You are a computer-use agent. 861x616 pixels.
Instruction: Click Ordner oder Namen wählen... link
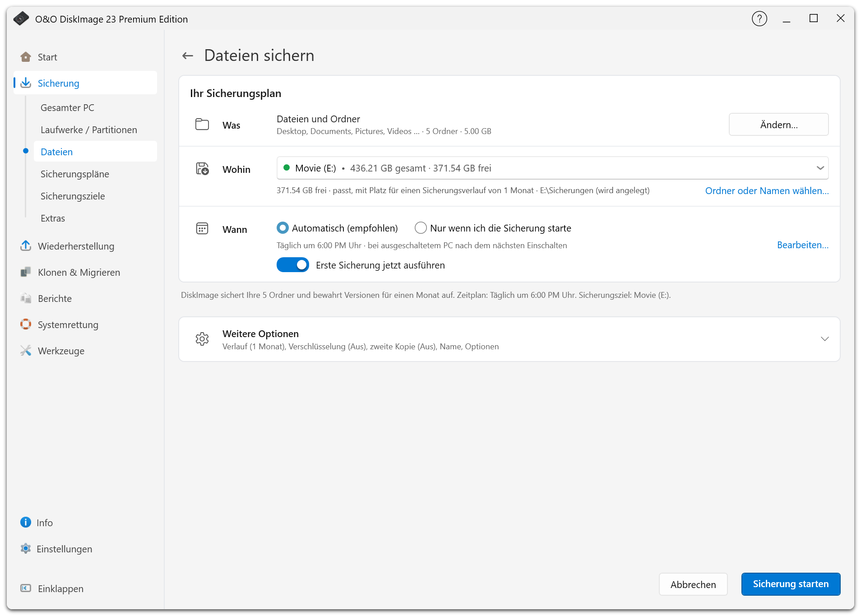tap(767, 191)
